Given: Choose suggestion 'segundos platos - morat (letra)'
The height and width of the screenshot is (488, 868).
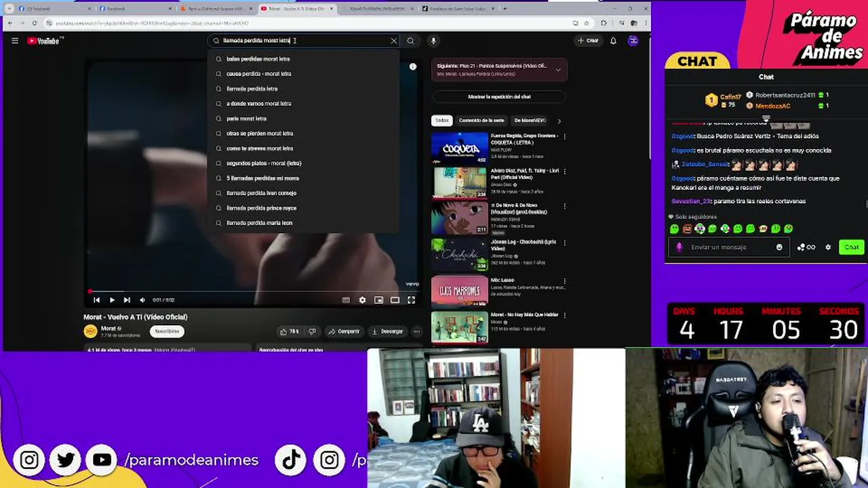Looking at the screenshot, I should 304,163.
